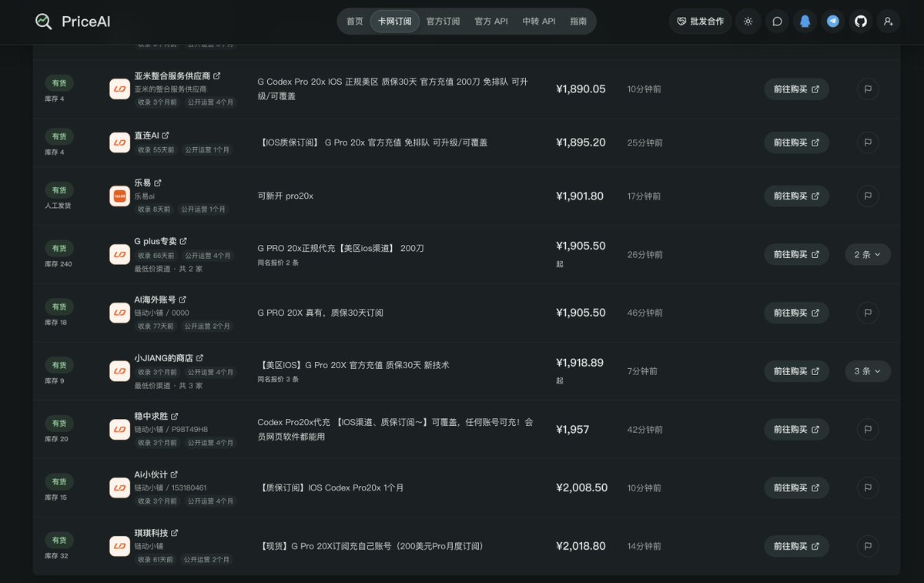Screen dimensions: 924x583
Task: Click the price ¥1,901.80
Action: [x=580, y=196]
